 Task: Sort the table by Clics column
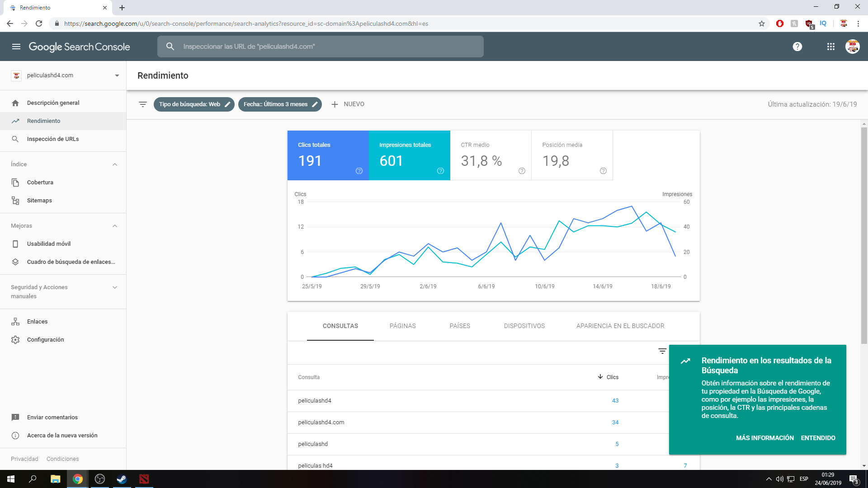[x=608, y=377]
